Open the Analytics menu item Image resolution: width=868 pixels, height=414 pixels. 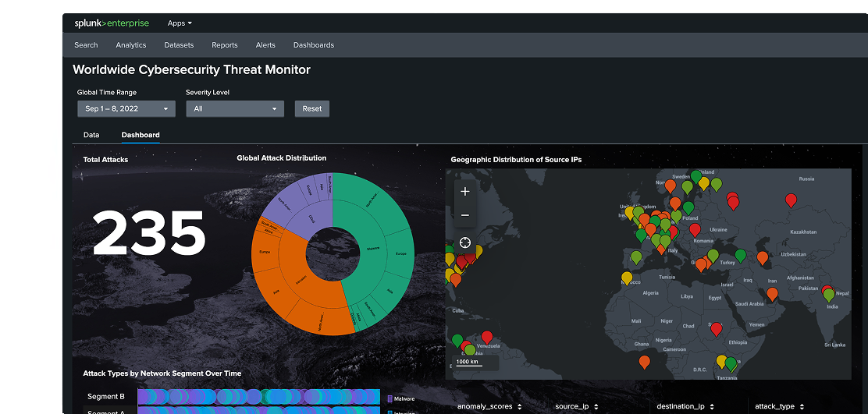pos(130,45)
